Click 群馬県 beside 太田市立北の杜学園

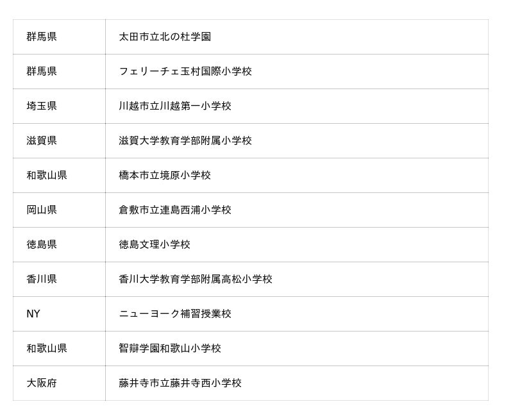42,37
